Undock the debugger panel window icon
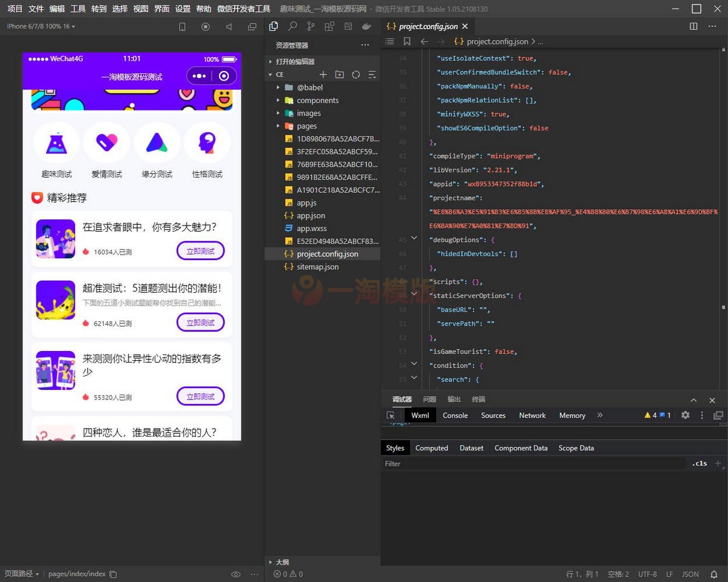The width and height of the screenshot is (728, 582). (718, 415)
